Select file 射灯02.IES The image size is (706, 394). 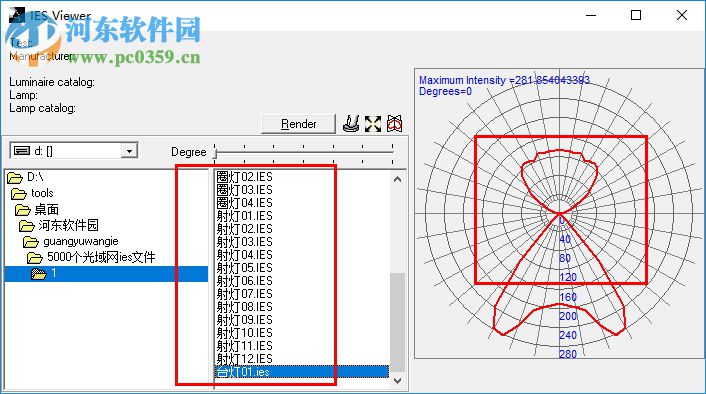244,229
